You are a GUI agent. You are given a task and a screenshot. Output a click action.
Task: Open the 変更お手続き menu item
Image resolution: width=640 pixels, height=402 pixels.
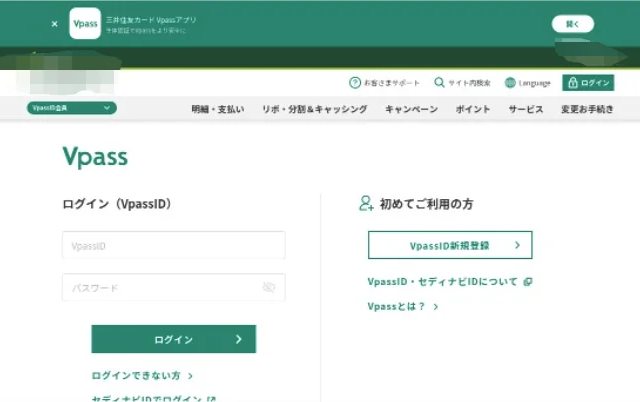pyautogui.click(x=587, y=109)
